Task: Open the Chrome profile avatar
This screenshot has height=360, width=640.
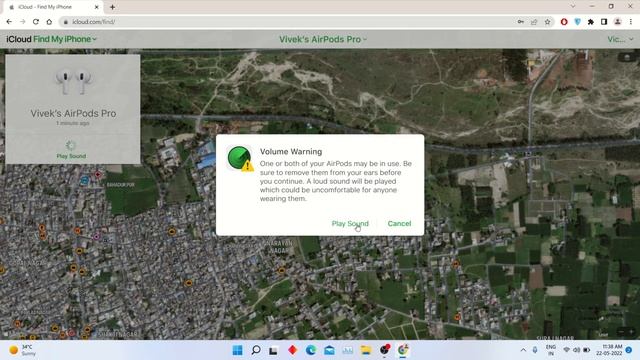Action: pos(618,22)
